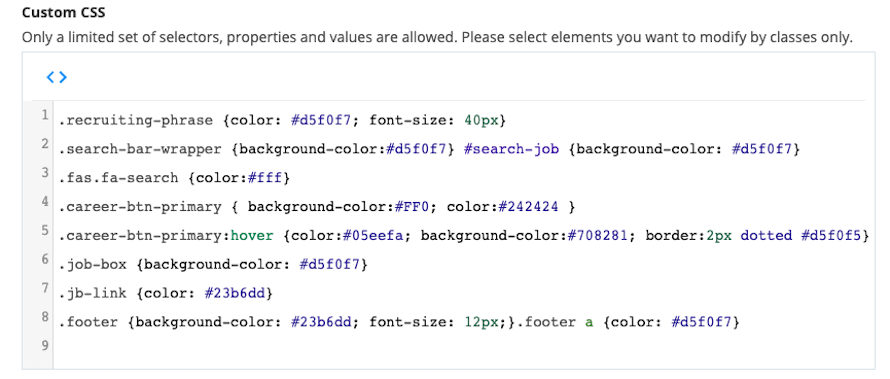Click the .job-box rule on line 6
The width and height of the screenshot is (890, 379).
(213, 264)
